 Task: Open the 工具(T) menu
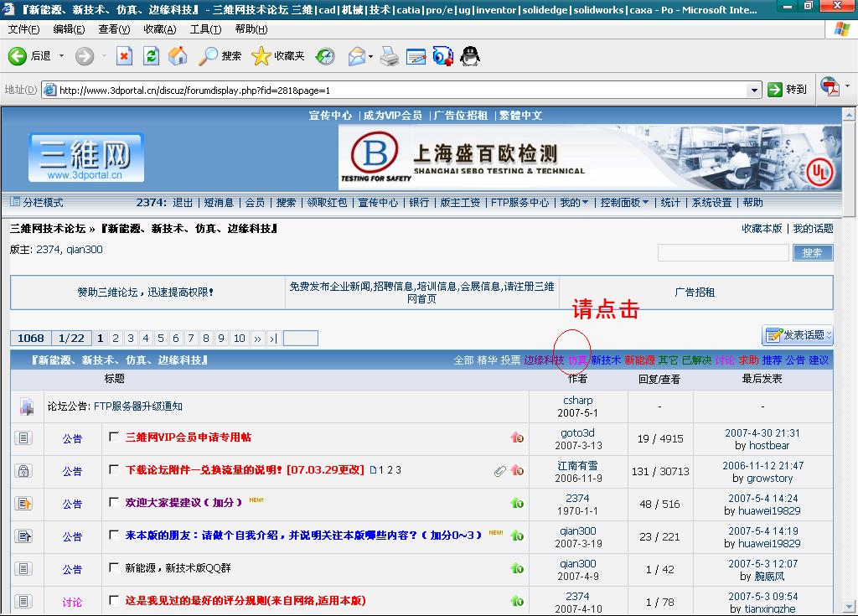(206, 29)
